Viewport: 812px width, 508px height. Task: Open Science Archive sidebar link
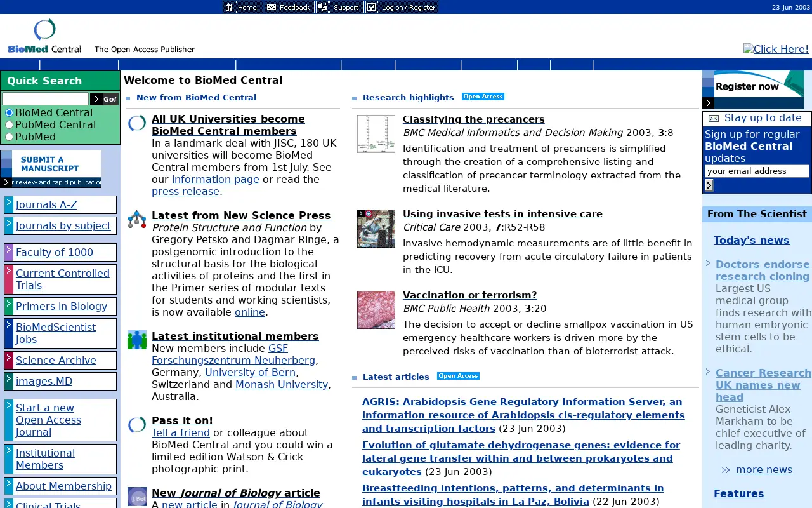pos(56,360)
